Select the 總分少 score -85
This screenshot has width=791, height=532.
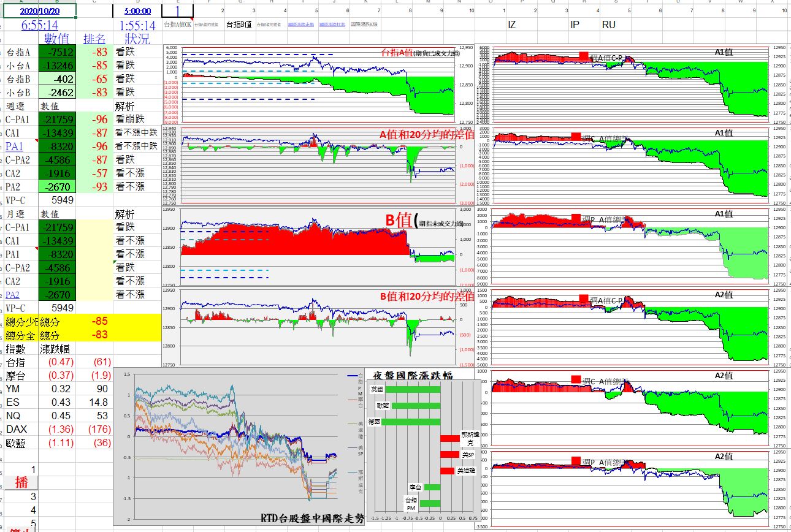pyautogui.click(x=94, y=321)
